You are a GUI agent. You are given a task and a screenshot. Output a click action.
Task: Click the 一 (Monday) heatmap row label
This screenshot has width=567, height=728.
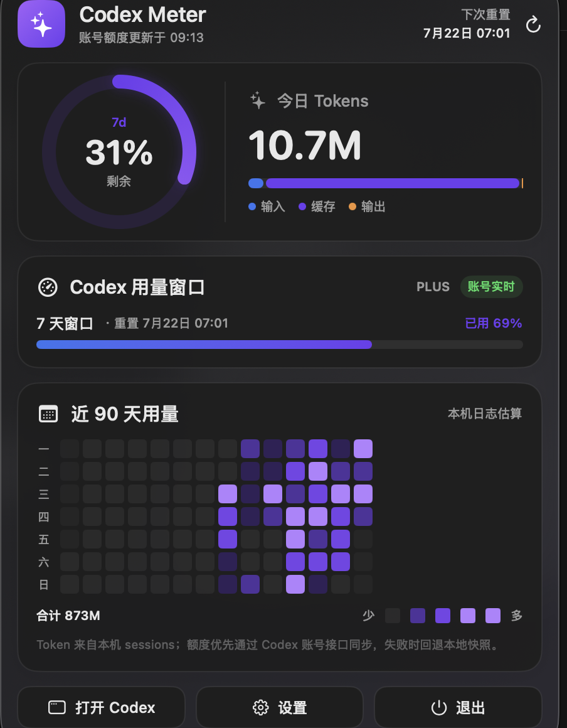click(x=44, y=449)
